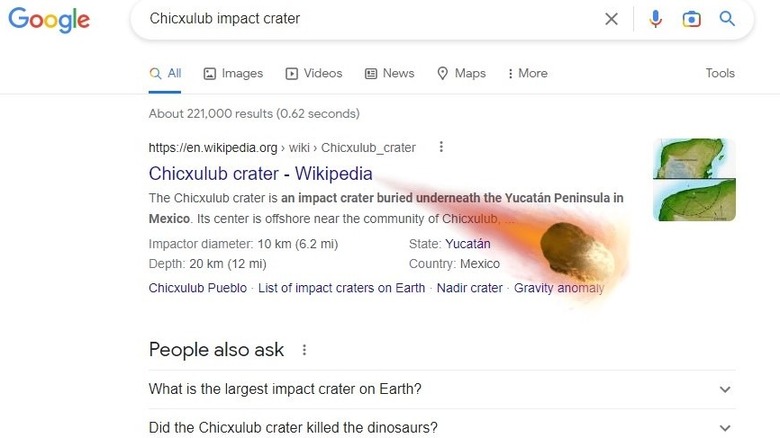Expand "What is the largest impact crater" question
Screen dimensions: 780x438
point(725,390)
